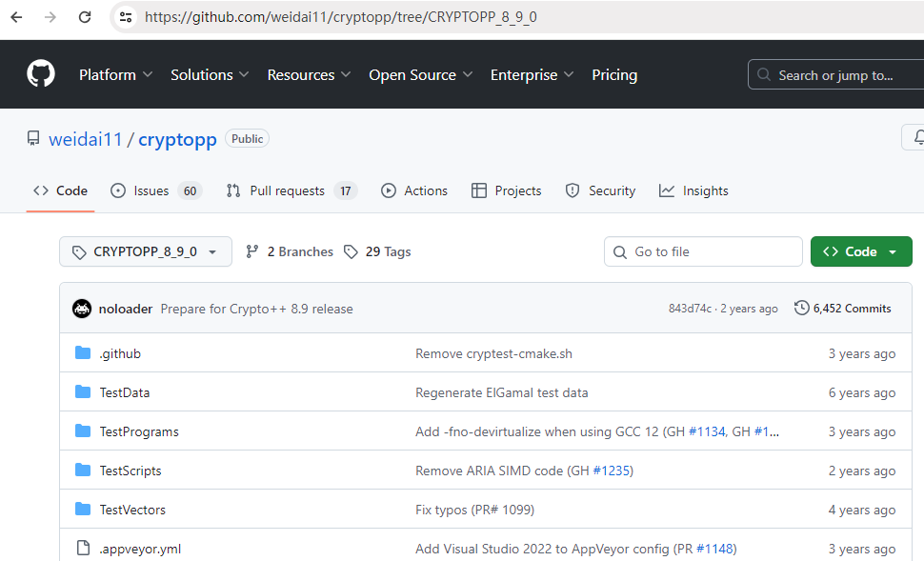The image size is (924, 561).
Task: Switch to the Issues tab
Action: tap(156, 190)
